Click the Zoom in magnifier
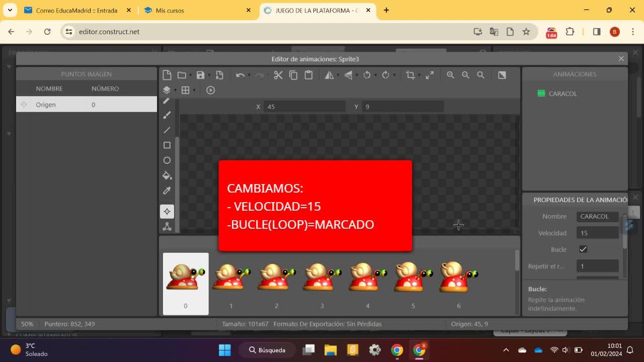 pyautogui.click(x=450, y=75)
